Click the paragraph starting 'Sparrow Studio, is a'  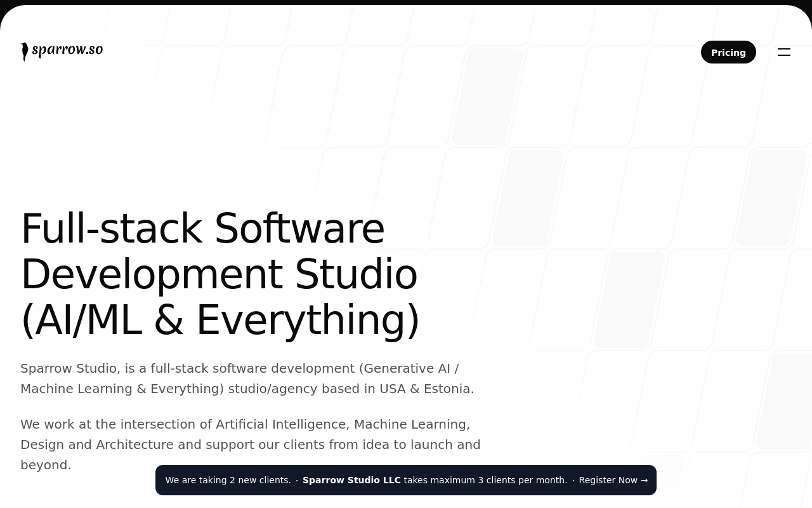247,378
